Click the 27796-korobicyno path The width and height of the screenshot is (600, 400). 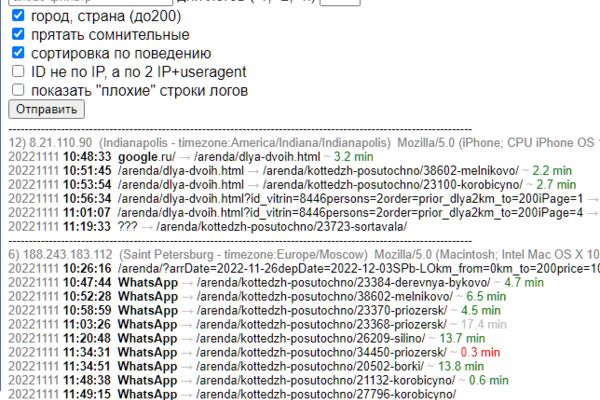pyautogui.click(x=326, y=394)
